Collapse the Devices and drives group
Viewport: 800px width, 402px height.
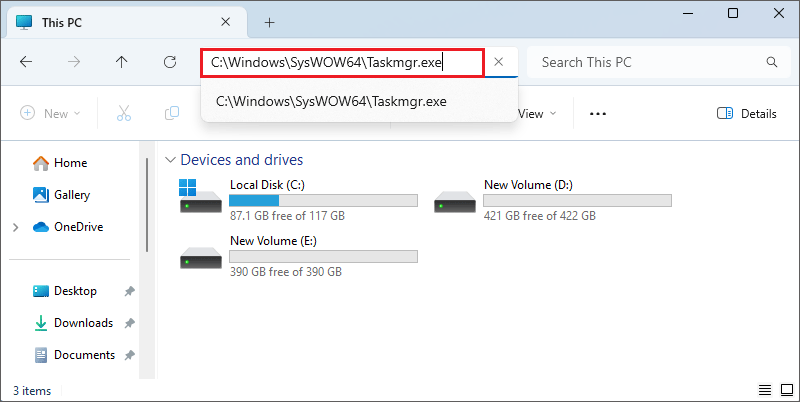coord(170,160)
